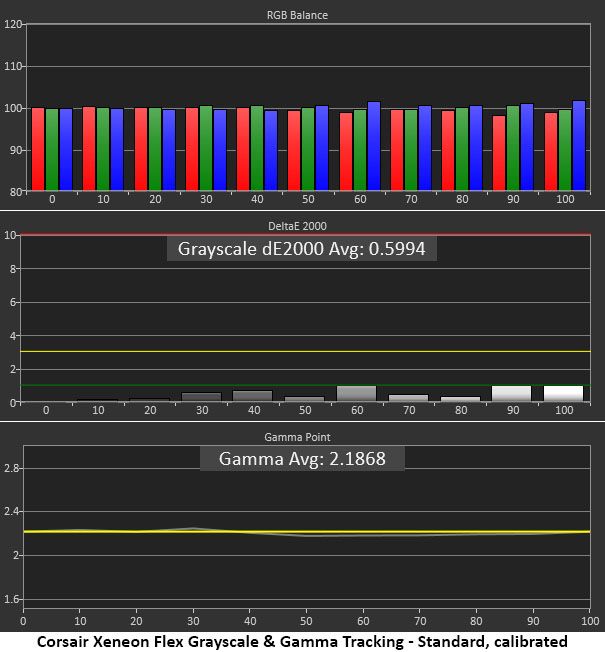
Task: Click the red bar at 90 in RGB Balance
Action: [x=499, y=153]
